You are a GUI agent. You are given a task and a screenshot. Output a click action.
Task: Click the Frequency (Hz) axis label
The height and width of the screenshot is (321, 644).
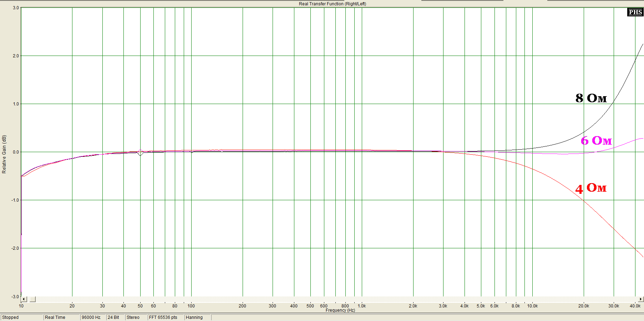[x=340, y=310]
